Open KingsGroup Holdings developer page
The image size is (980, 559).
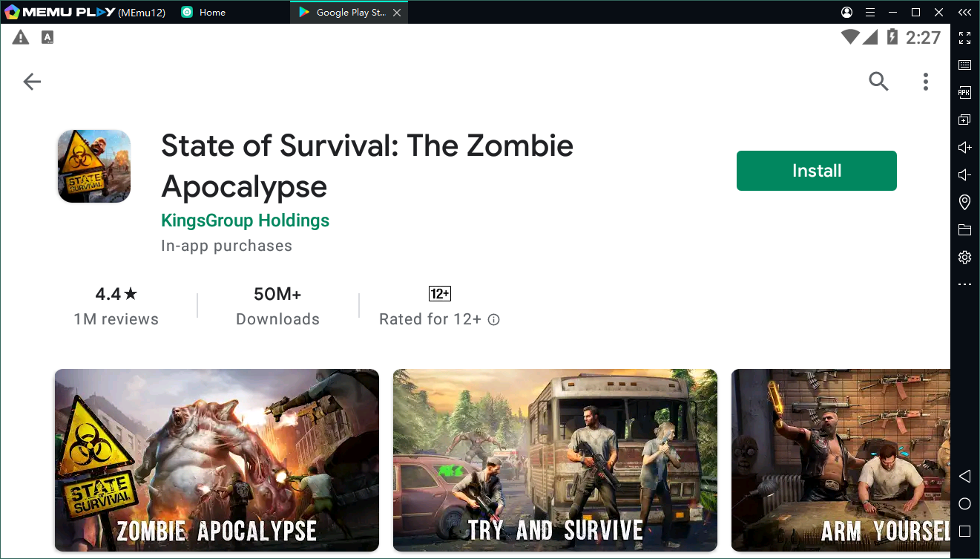click(245, 220)
